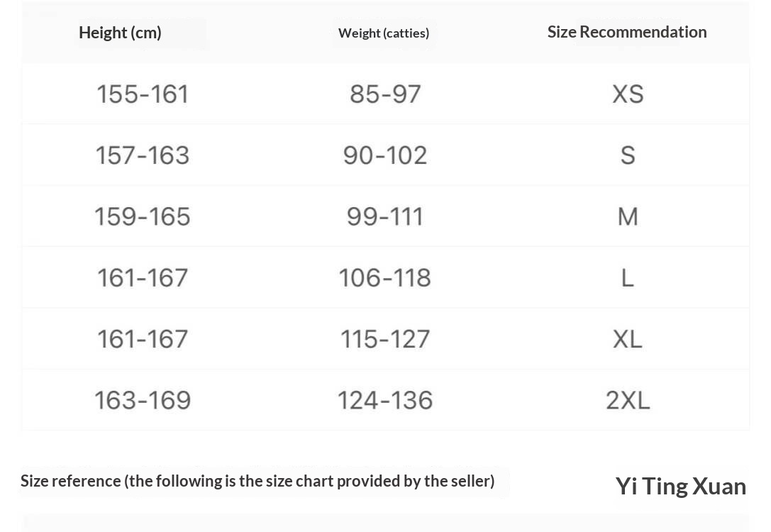Select the L size cell
The image size is (771, 532).
click(x=628, y=277)
